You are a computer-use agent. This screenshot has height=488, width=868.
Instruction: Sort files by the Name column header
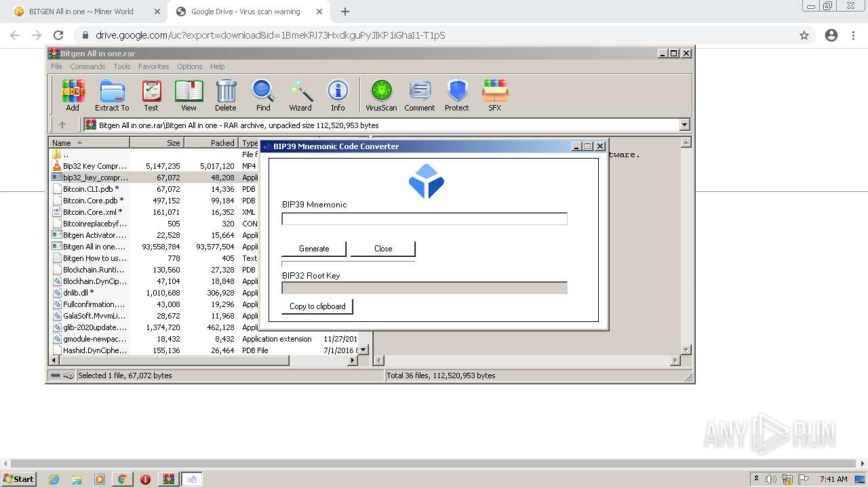[90, 143]
